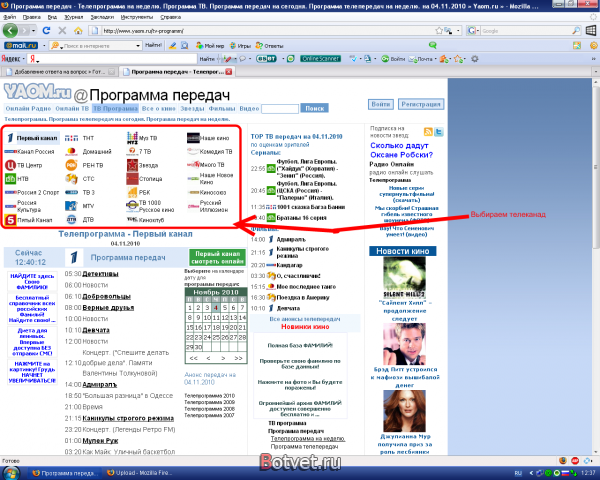Click the Windows Start orb
600x480 pixels.
(x=11, y=473)
